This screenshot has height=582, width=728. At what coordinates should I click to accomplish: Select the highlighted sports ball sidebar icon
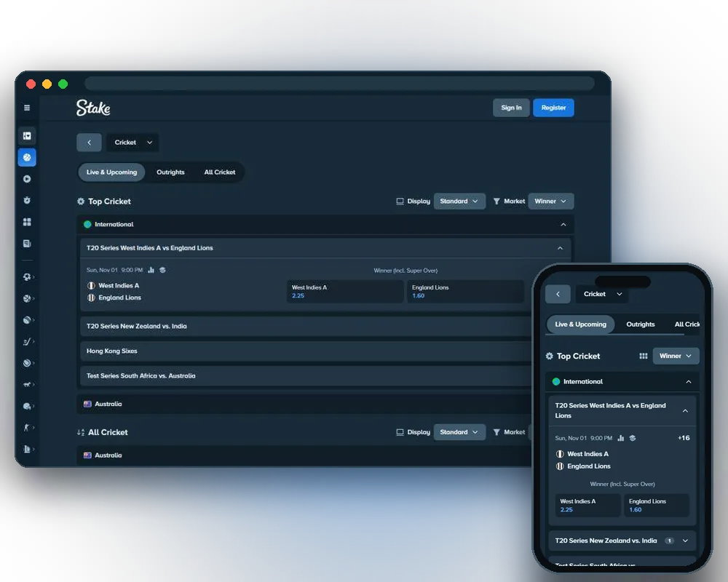coord(27,157)
